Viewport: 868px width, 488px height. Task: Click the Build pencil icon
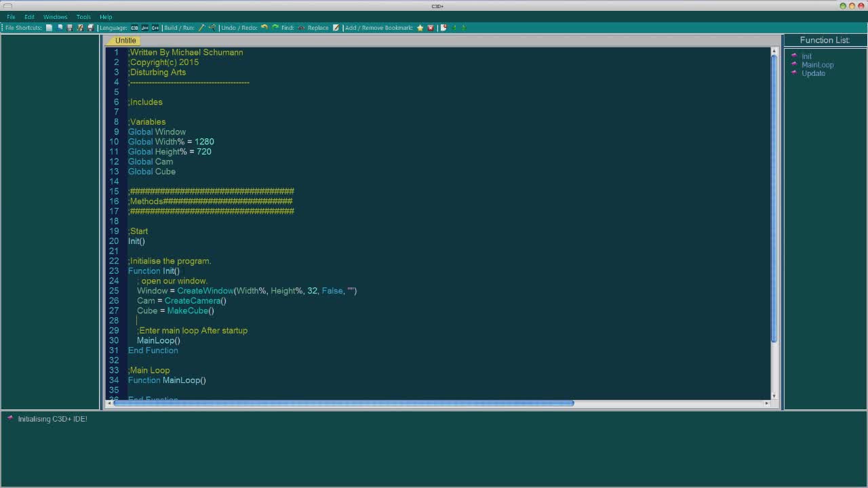tap(203, 28)
